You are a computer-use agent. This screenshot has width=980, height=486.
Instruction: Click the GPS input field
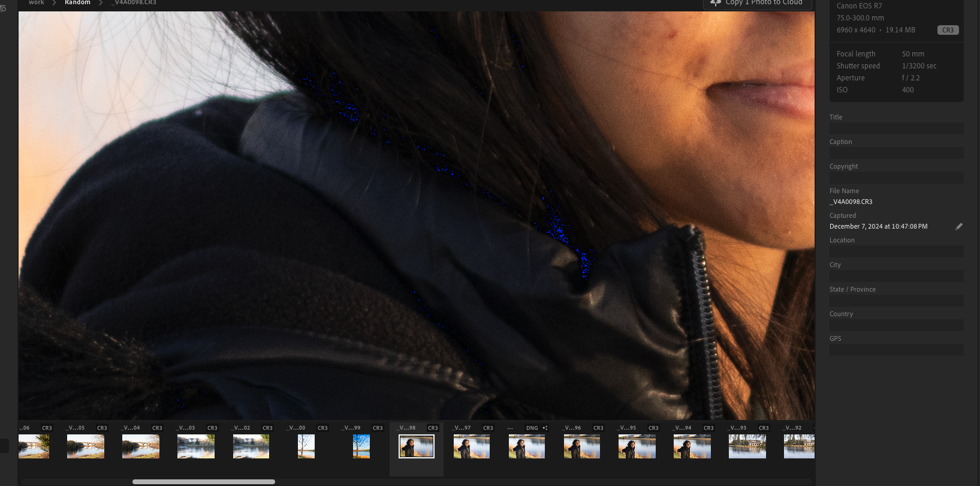(x=896, y=350)
